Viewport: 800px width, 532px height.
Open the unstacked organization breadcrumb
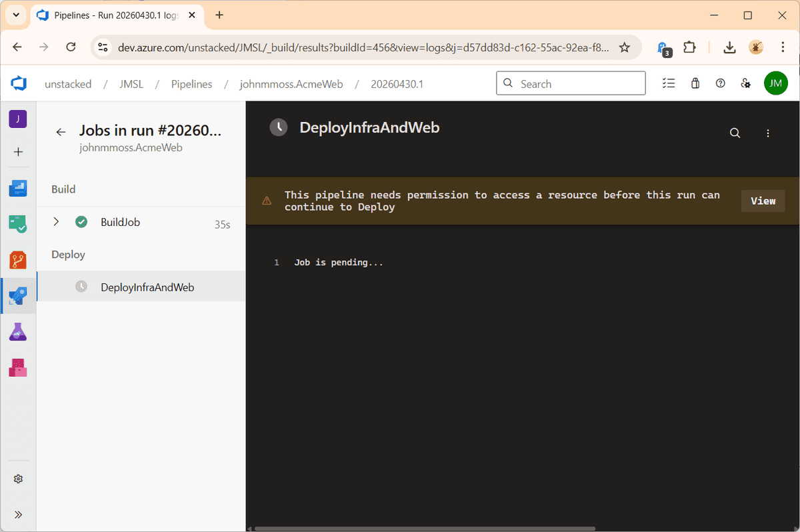click(68, 84)
